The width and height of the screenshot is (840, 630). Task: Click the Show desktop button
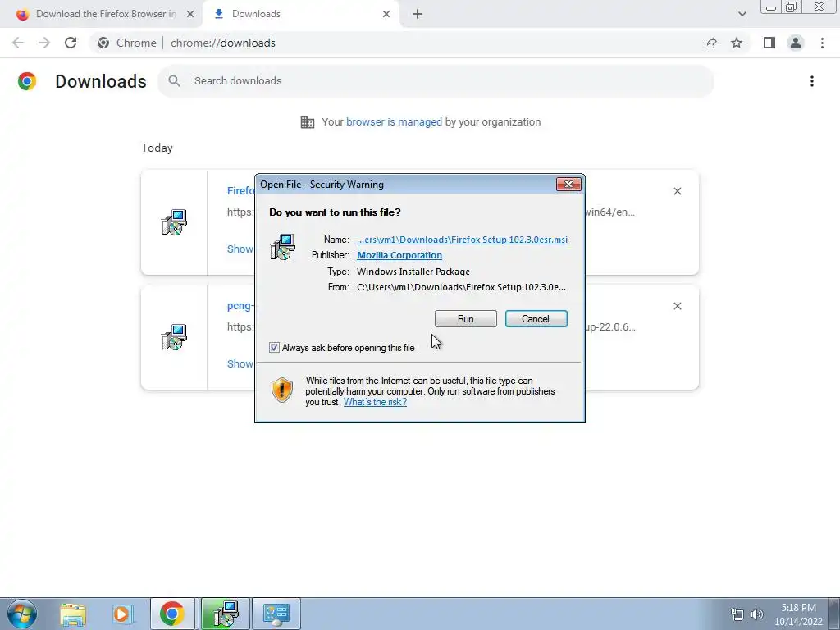[x=834, y=614]
